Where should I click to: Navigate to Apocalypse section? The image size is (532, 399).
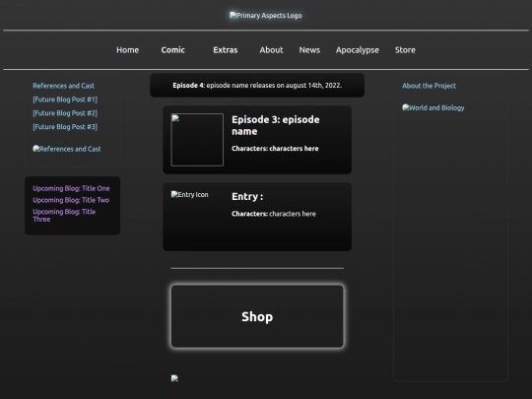pos(358,50)
